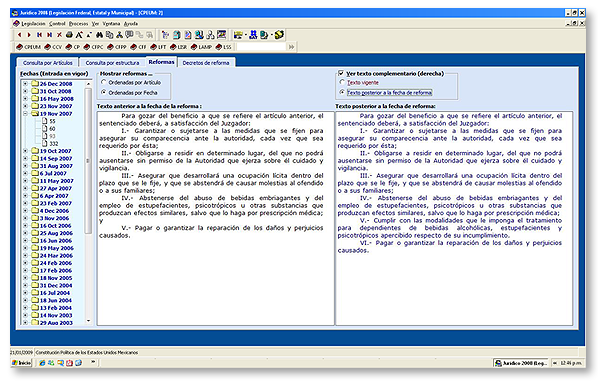The width and height of the screenshot is (598, 388).
Task: Switch to 'Decretos de reforma' tab
Action: coord(206,63)
